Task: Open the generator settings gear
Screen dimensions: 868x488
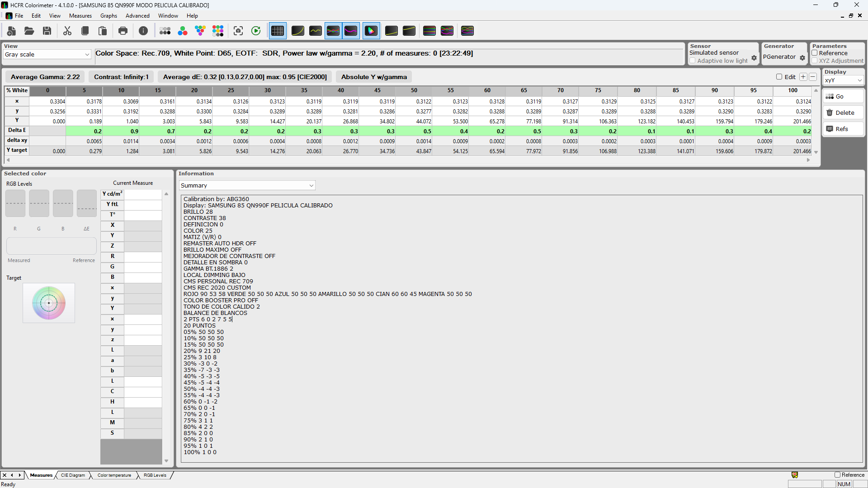Action: click(x=802, y=58)
